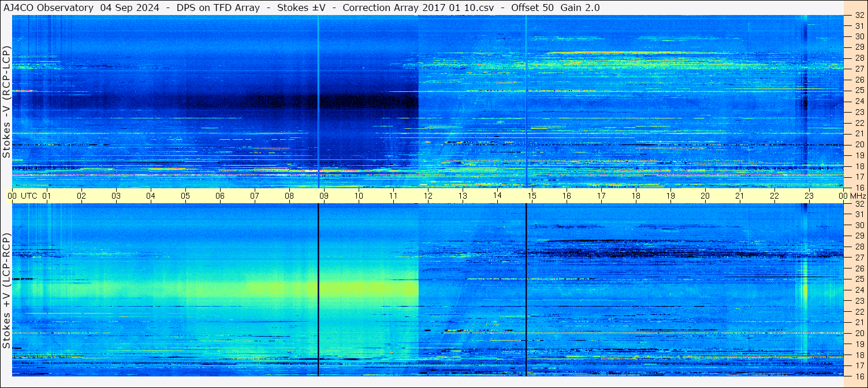Click the 23 UTC hour label
This screenshot has width=868, height=388.
(x=809, y=196)
